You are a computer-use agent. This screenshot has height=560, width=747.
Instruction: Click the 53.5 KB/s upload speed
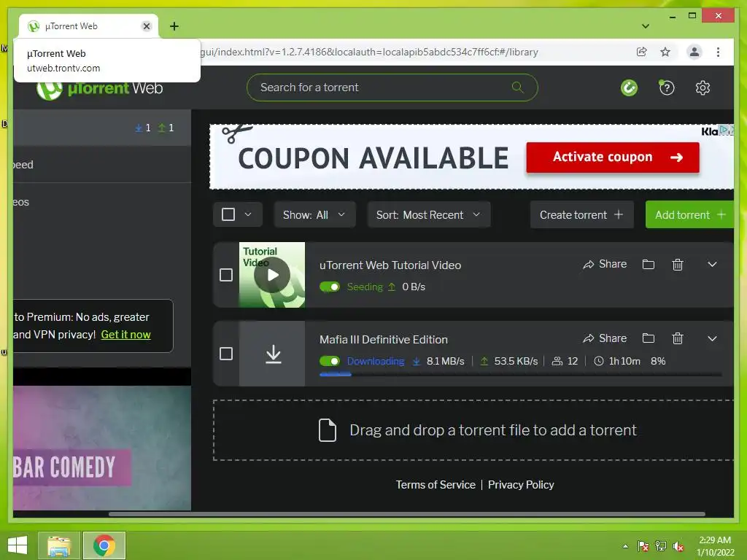click(516, 361)
